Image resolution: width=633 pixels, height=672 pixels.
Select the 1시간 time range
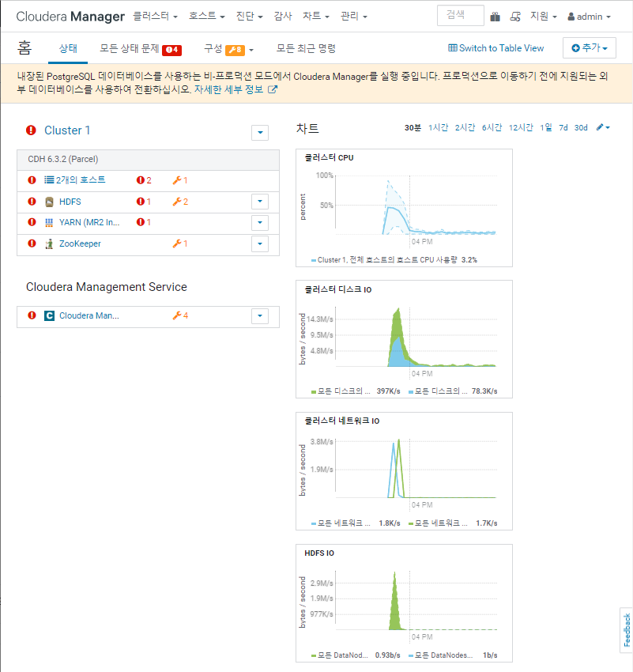[438, 128]
